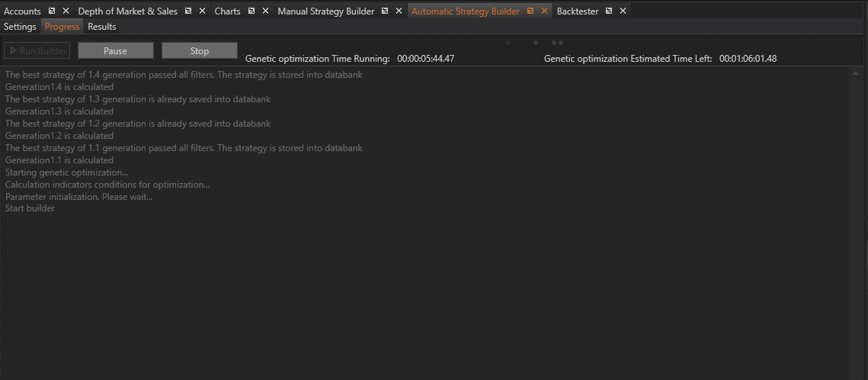Close the Depth of Market & Sales tab
Screen dimensions: 868x380
coord(202,11)
